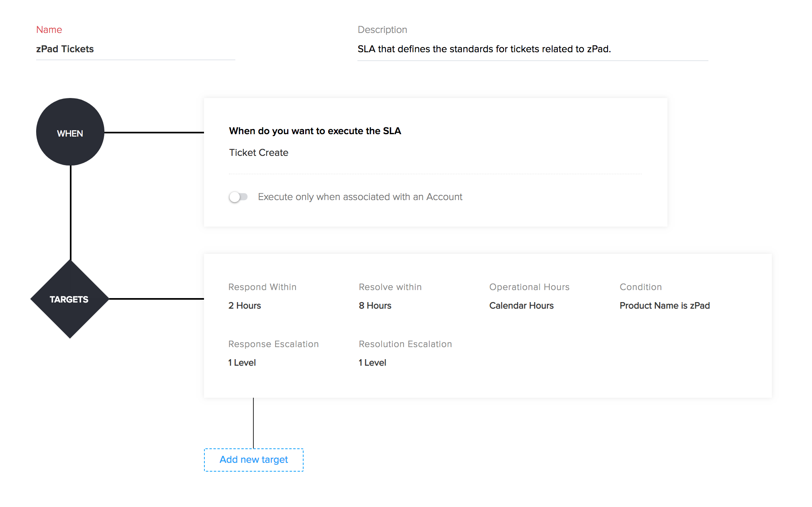The width and height of the screenshot is (812, 507).
Task: Click the Name field with zPad Tickets
Action: (135, 49)
